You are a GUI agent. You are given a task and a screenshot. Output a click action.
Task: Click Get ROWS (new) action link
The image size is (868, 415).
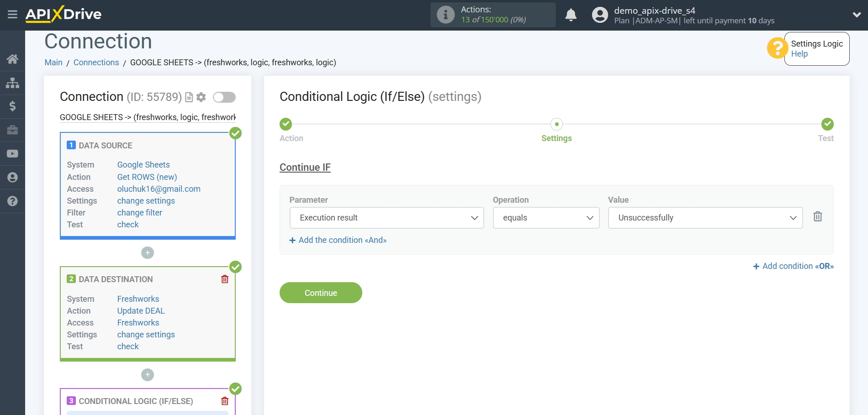(147, 177)
